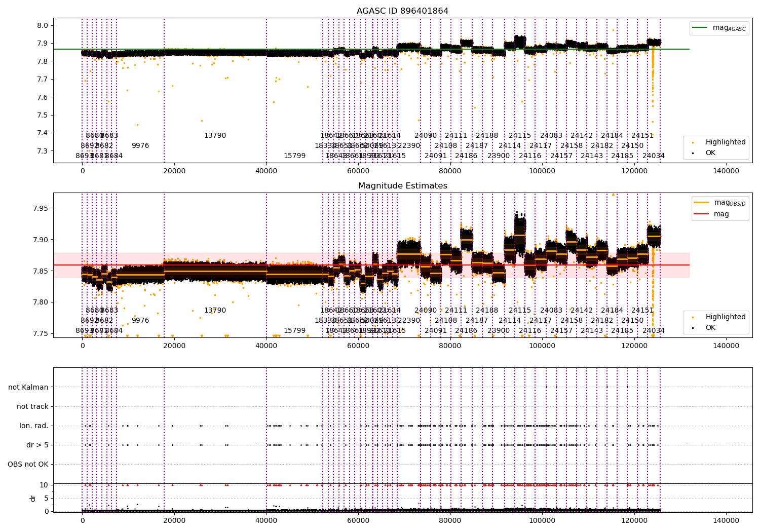760x532 pixels.
Task: Click the 'not track' axis label
Action: coord(32,406)
